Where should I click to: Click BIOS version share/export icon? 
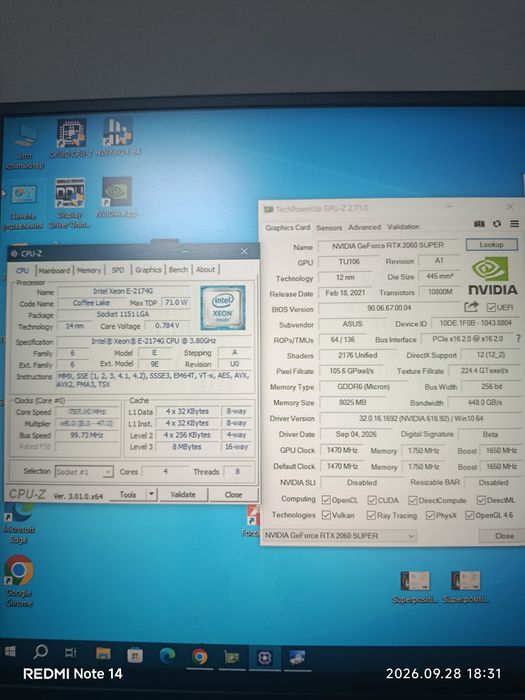(471, 307)
